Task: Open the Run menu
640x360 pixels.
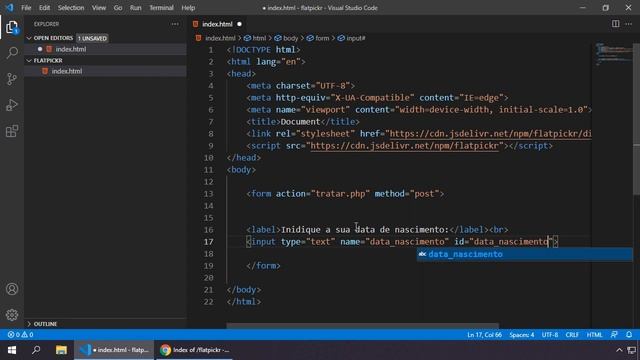Action: tap(136, 8)
